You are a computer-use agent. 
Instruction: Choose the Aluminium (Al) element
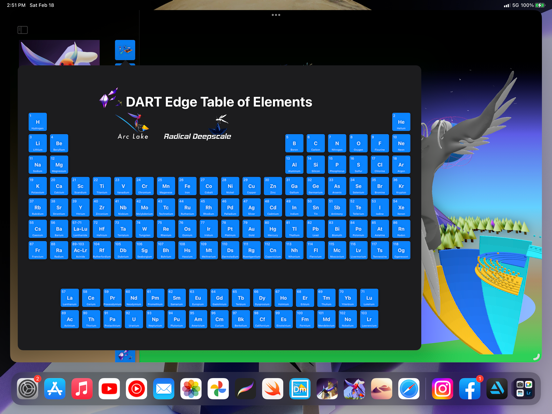point(294,165)
